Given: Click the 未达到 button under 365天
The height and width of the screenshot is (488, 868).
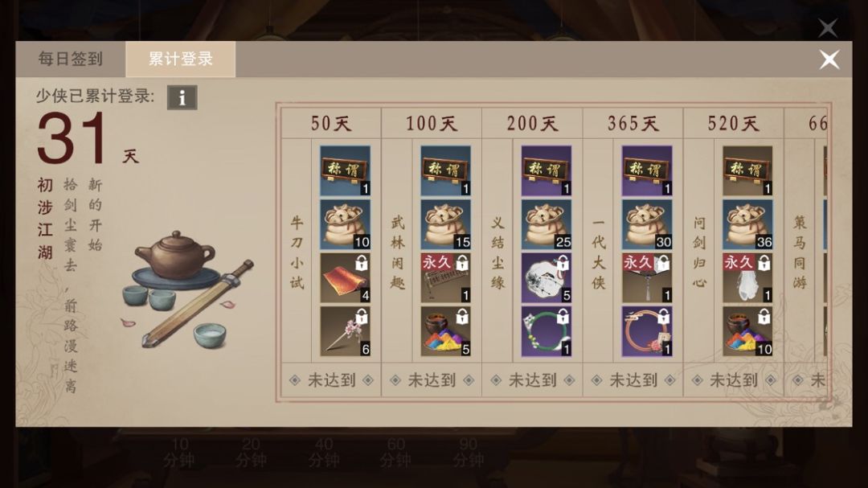Looking at the screenshot, I should [633, 380].
